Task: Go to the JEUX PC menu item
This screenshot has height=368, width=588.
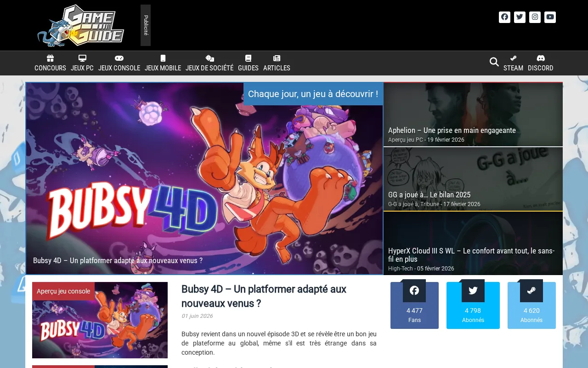Action: (82, 68)
